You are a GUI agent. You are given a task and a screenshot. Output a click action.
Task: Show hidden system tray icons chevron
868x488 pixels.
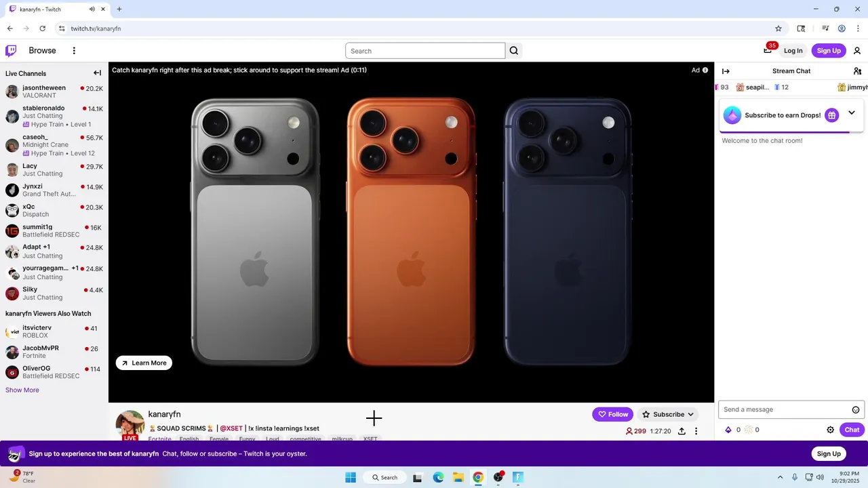pos(780,477)
